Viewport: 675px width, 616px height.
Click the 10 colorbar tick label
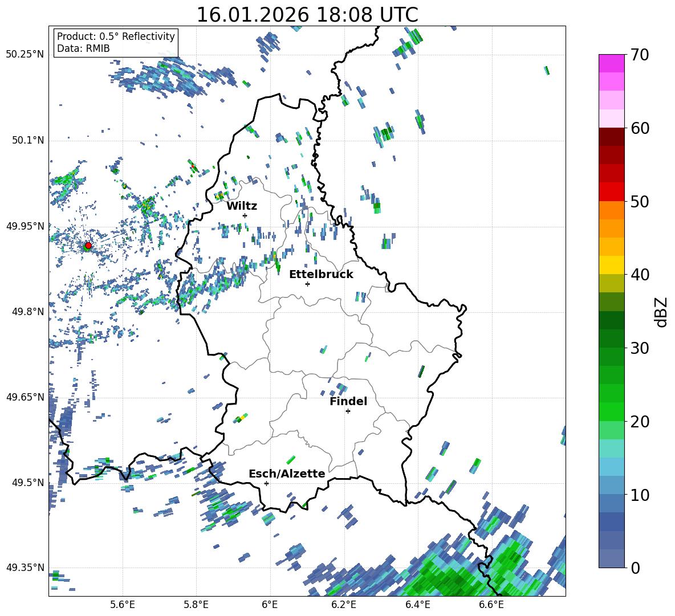[639, 495]
